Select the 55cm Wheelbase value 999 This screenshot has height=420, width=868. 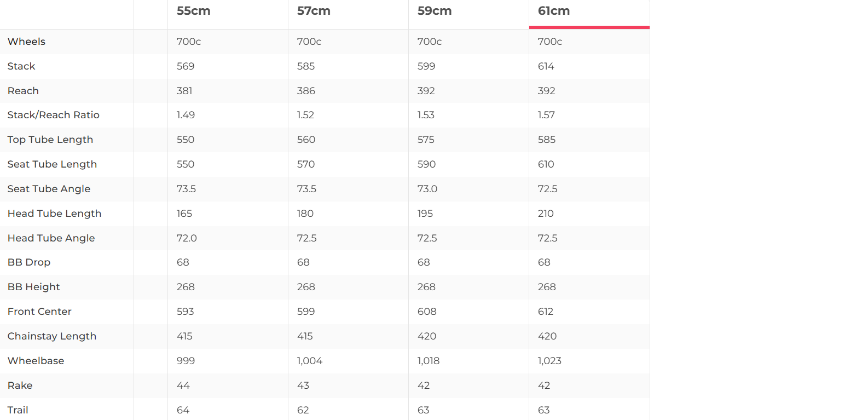point(186,361)
